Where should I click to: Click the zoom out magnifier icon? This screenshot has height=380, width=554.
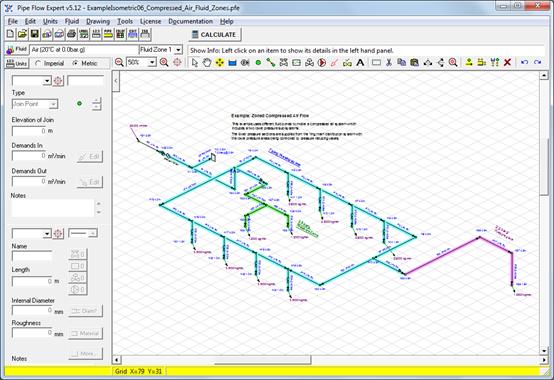(x=119, y=63)
